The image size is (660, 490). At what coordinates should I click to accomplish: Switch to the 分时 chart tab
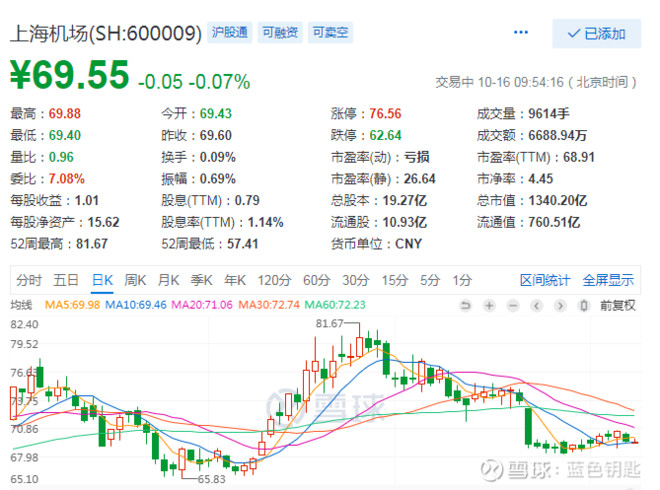pyautogui.click(x=29, y=280)
